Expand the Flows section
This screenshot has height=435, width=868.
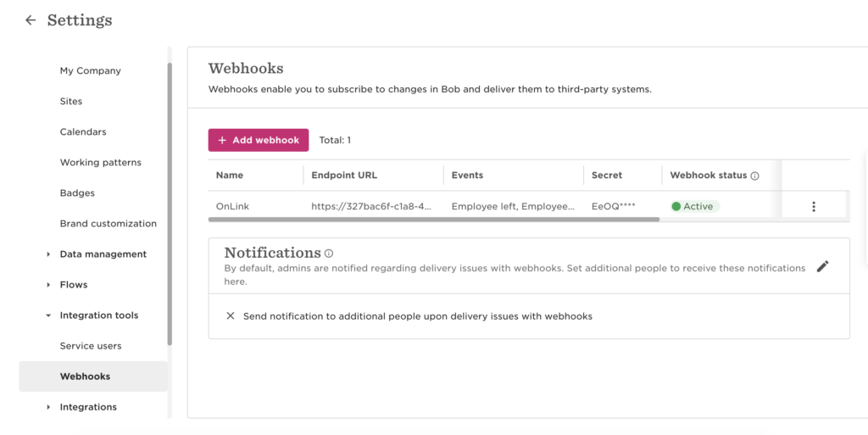[48, 285]
